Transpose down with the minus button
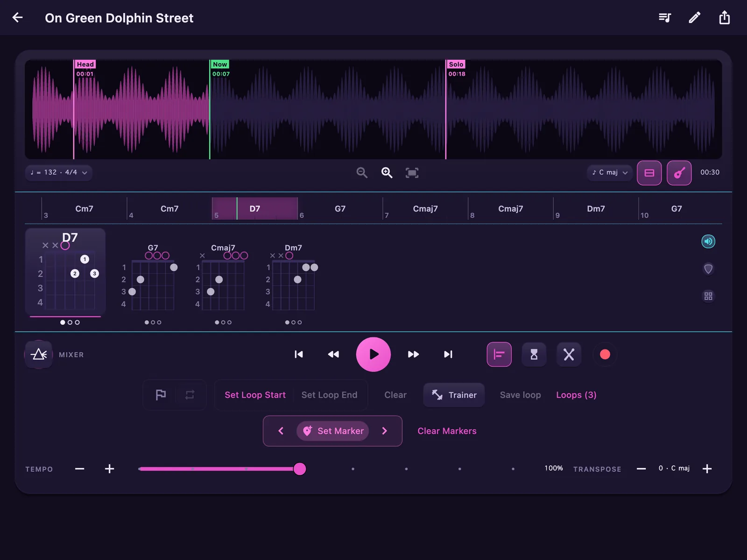747x560 pixels. [641, 469]
